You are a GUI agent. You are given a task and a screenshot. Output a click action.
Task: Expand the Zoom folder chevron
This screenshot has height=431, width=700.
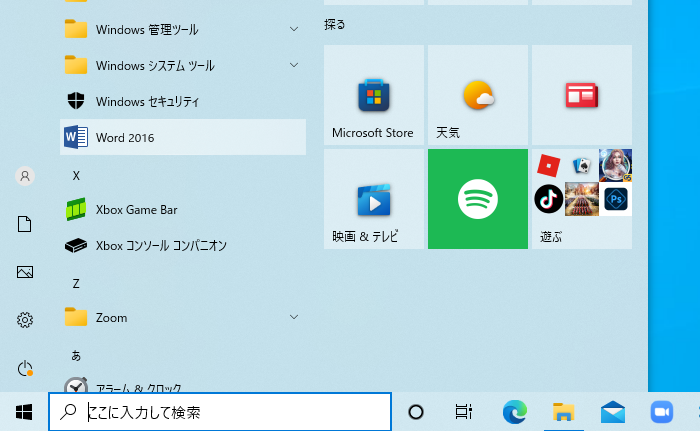click(294, 317)
